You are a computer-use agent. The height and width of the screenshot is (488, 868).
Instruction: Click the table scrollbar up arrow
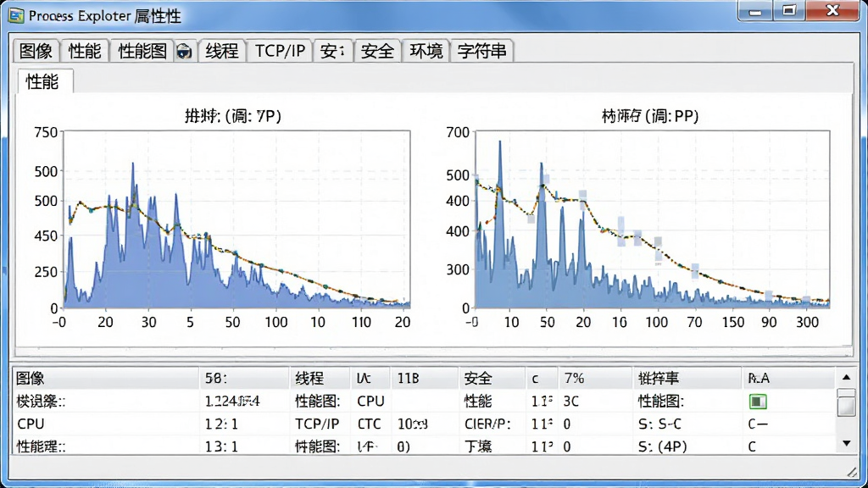[x=846, y=377]
